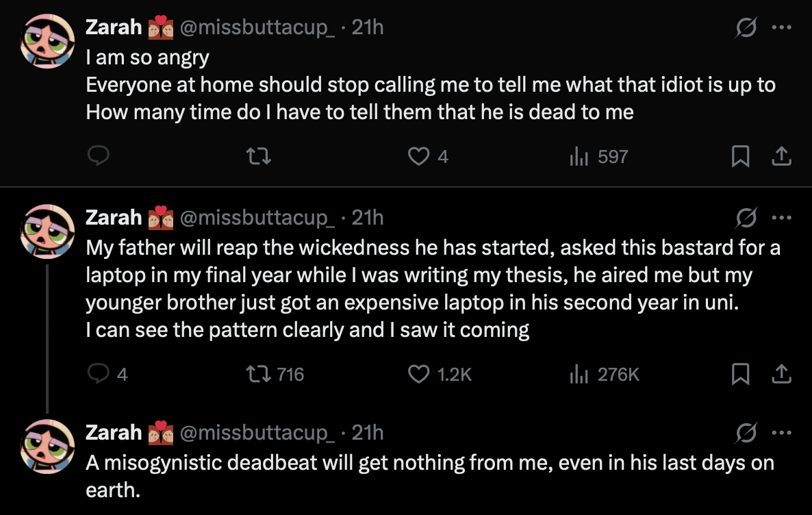Click @missbuttacup_ handle on the second tweet
Viewport: 812px width, 515px height.
pos(257,218)
